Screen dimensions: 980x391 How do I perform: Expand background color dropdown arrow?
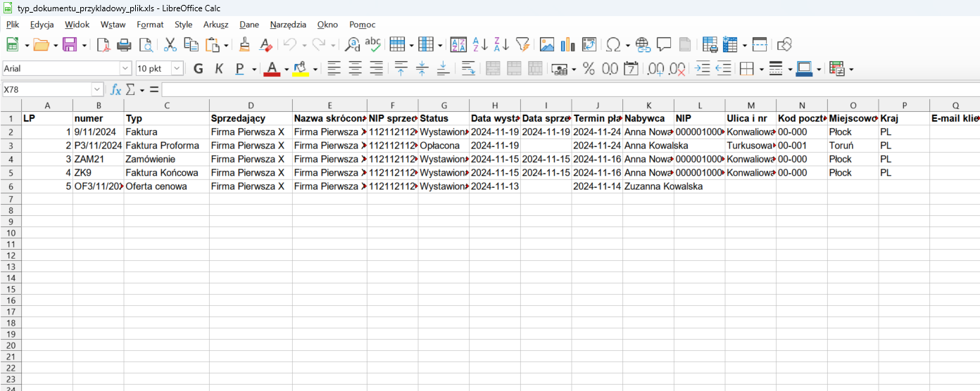pyautogui.click(x=315, y=69)
